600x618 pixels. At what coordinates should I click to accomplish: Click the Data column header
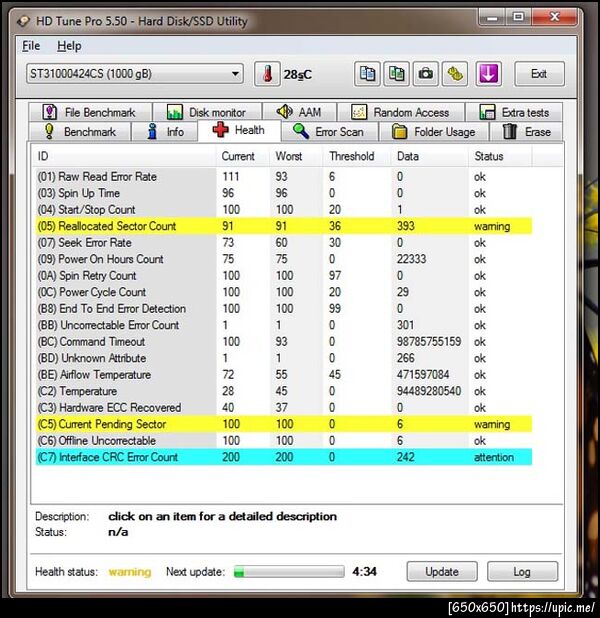pyautogui.click(x=430, y=156)
